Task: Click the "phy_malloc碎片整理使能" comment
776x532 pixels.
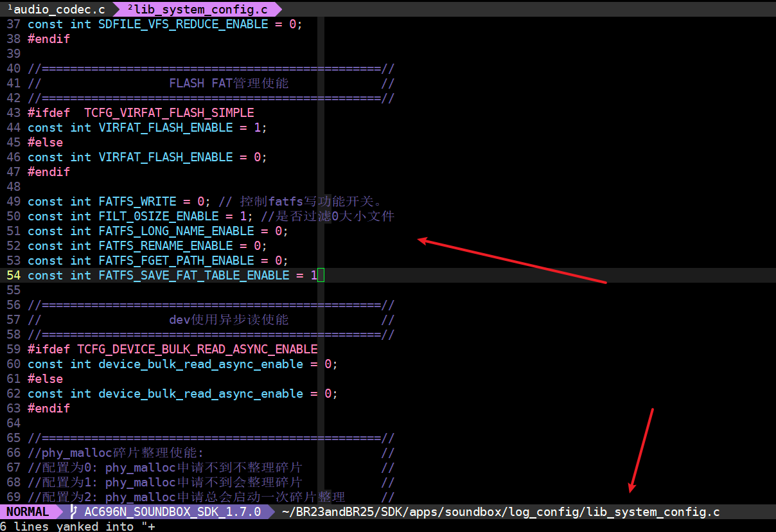Action: [116, 453]
